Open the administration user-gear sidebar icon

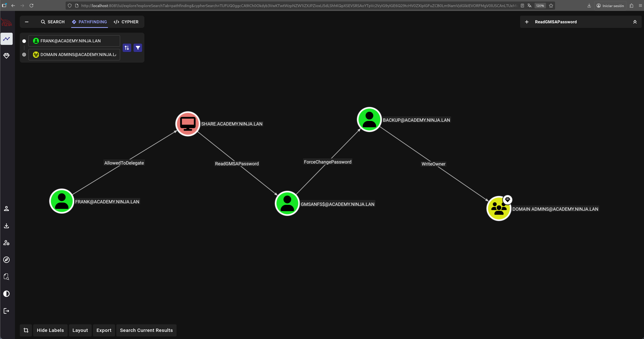pos(7,243)
